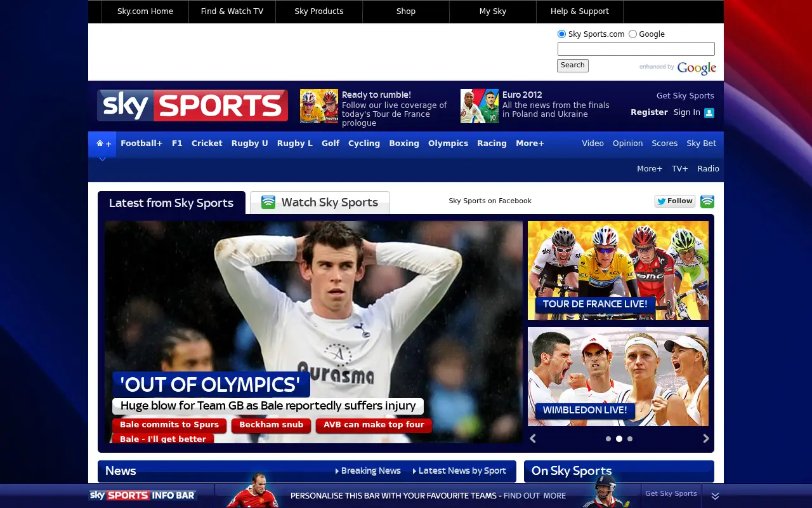Open the Register link
This screenshot has width=812, height=508.
tap(649, 112)
